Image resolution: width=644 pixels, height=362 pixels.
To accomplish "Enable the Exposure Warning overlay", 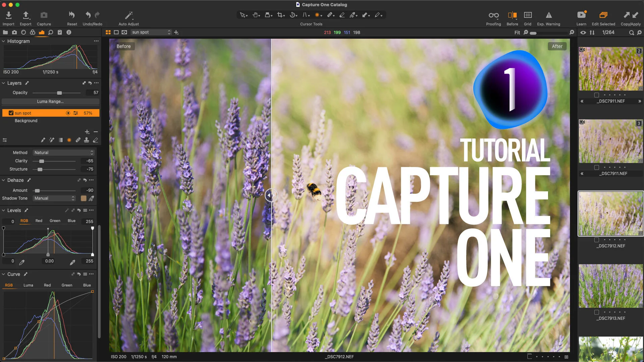I will (x=549, y=15).
